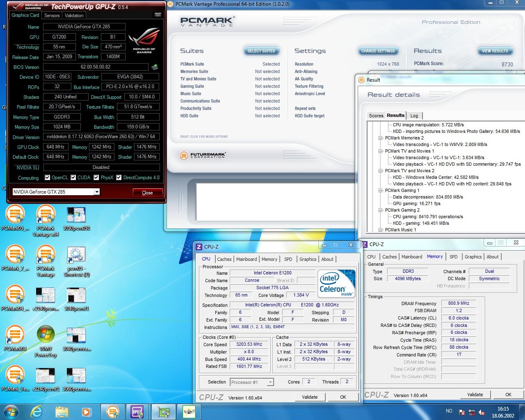Image resolution: width=525 pixels, height=420 pixels.
Task: Switch to CPU-Z taskbar button
Action: [x=137, y=411]
